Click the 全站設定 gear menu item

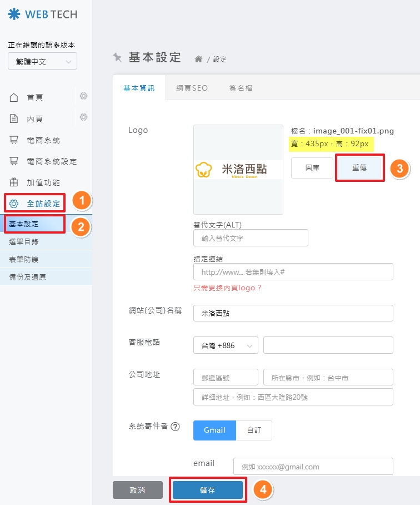click(35, 204)
